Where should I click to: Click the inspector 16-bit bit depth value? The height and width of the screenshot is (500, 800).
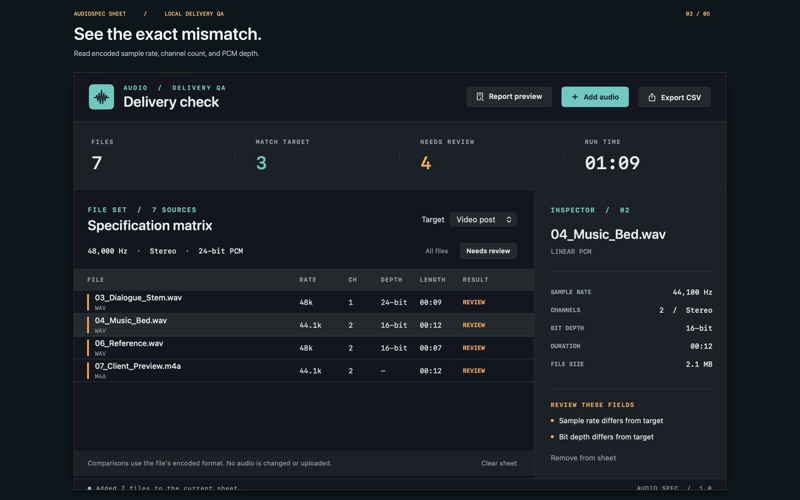[x=699, y=328]
